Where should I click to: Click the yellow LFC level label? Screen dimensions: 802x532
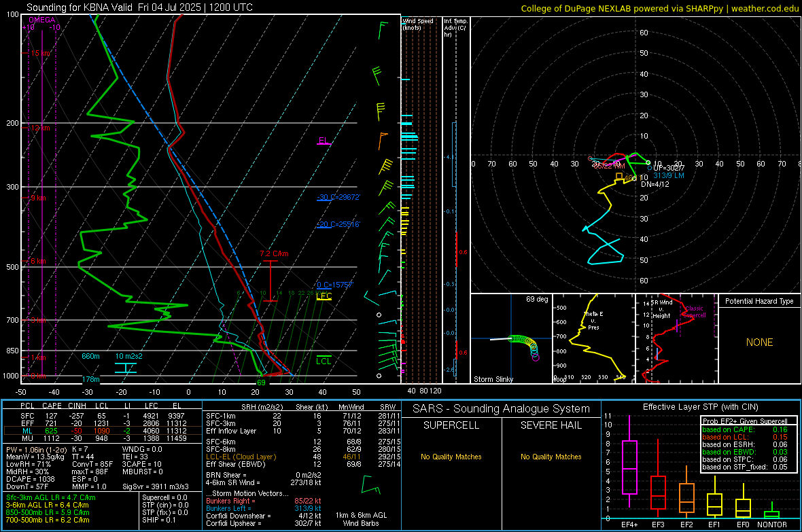coord(324,296)
